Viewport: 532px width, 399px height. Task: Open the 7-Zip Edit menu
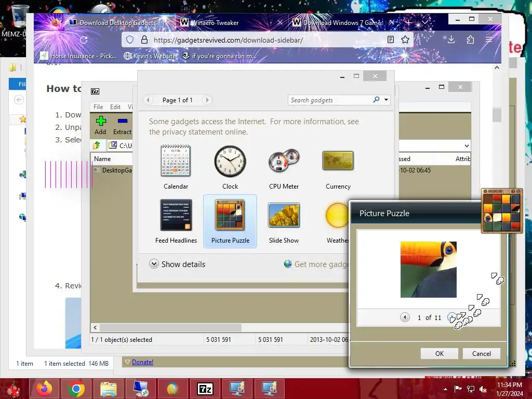click(x=115, y=107)
